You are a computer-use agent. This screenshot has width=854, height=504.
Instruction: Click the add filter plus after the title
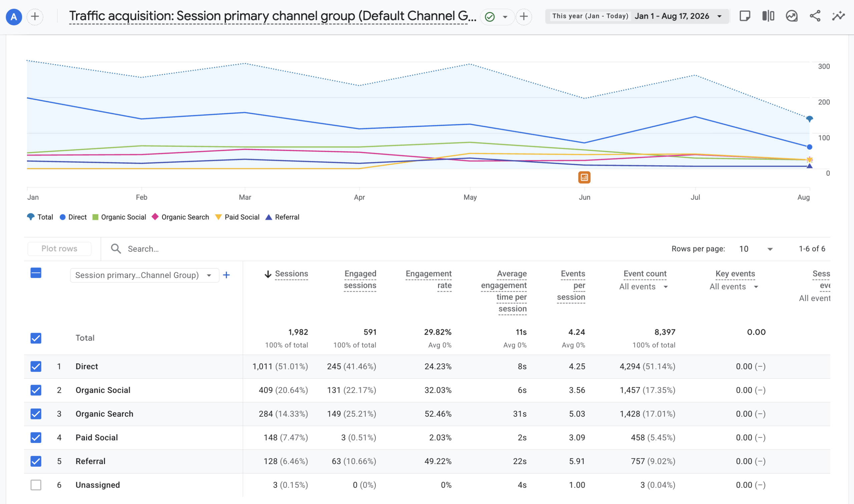(524, 16)
